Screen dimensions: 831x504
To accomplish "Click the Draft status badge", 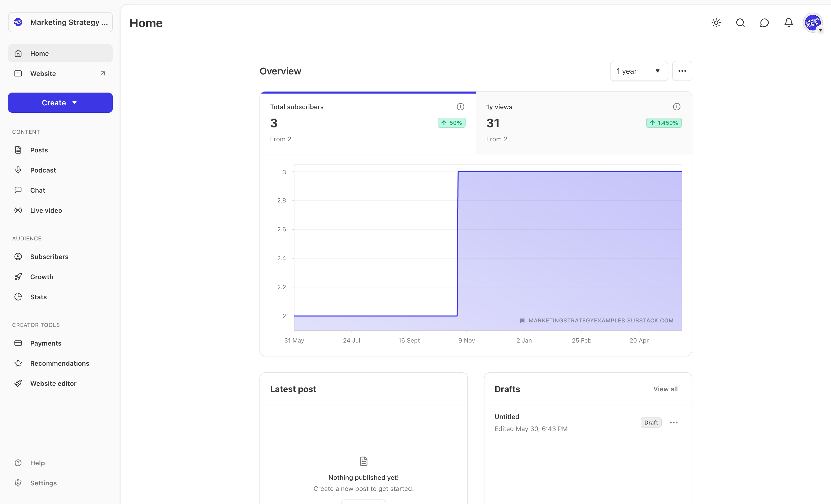I will (651, 423).
